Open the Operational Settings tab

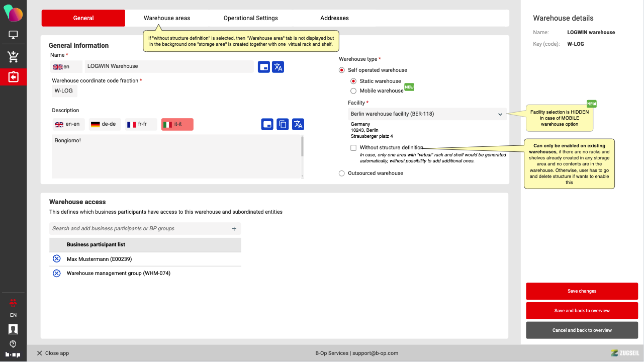coord(250,18)
